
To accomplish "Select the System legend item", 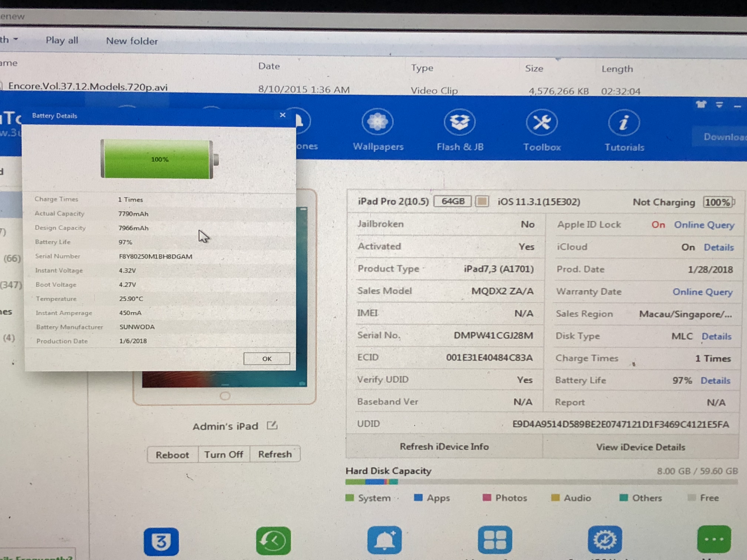I will click(368, 498).
